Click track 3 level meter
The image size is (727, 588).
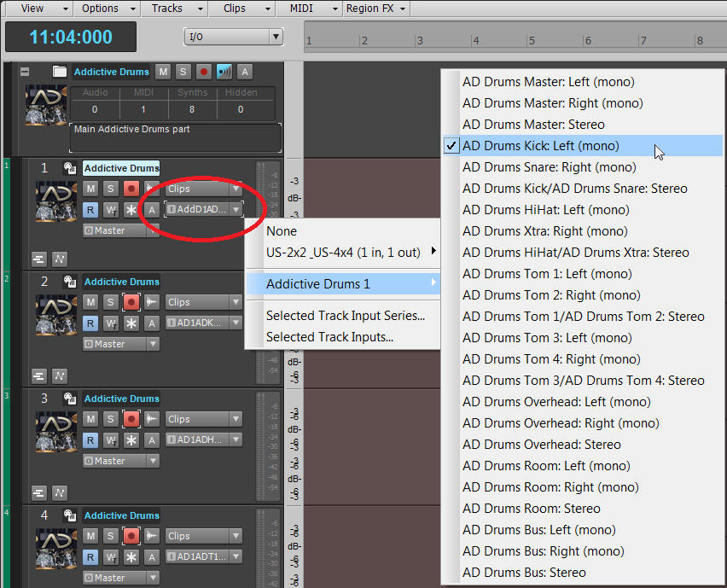(268, 445)
